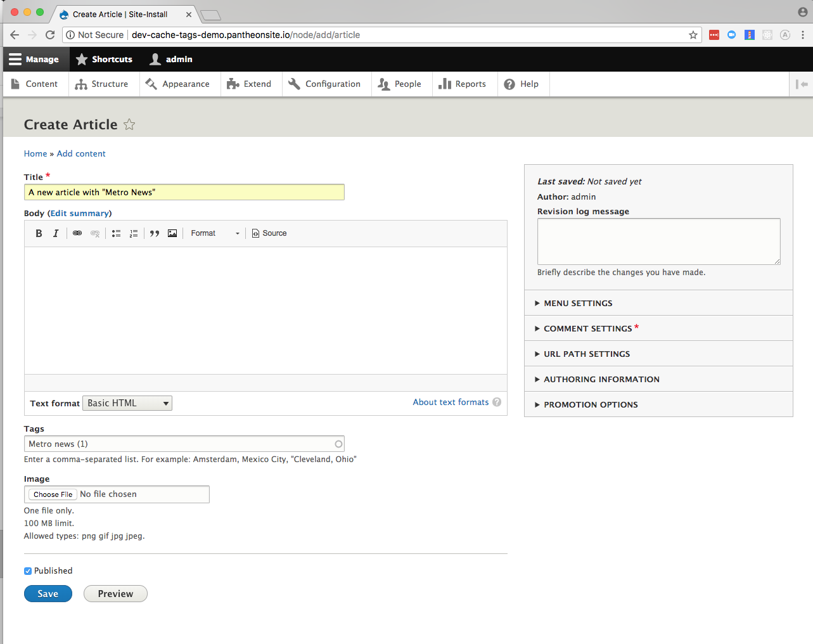Select the Italic icon in the editor toolbar
Image resolution: width=813 pixels, height=644 pixels.
click(56, 233)
